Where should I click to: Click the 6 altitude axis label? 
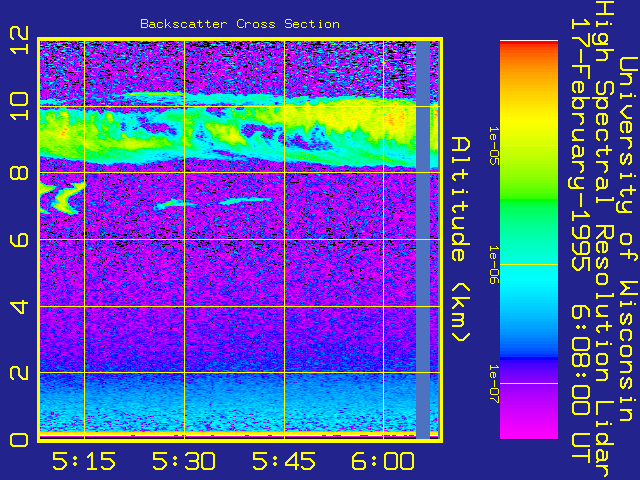(20, 239)
